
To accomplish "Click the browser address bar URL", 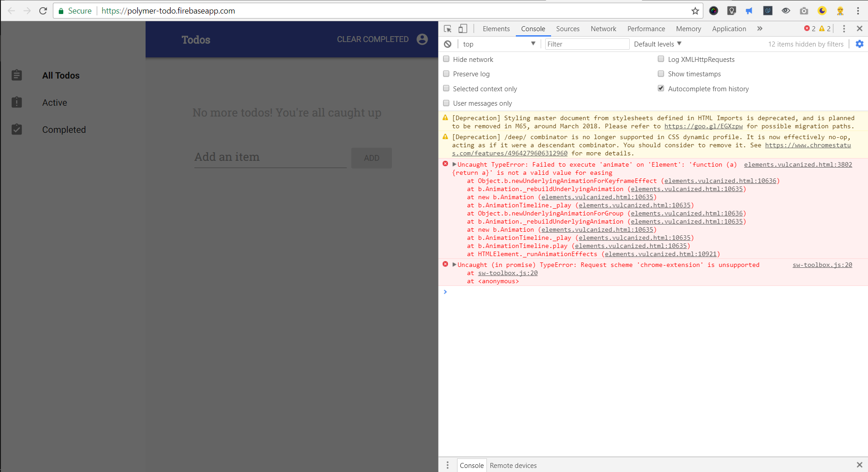I will point(168,11).
